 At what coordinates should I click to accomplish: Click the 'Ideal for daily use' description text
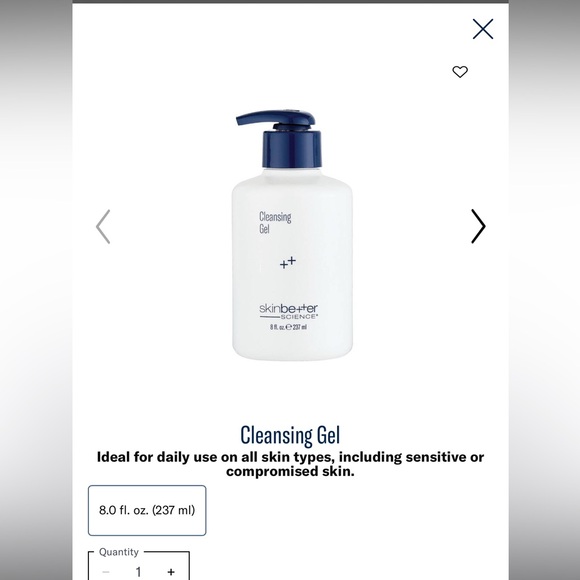pyautogui.click(x=290, y=464)
